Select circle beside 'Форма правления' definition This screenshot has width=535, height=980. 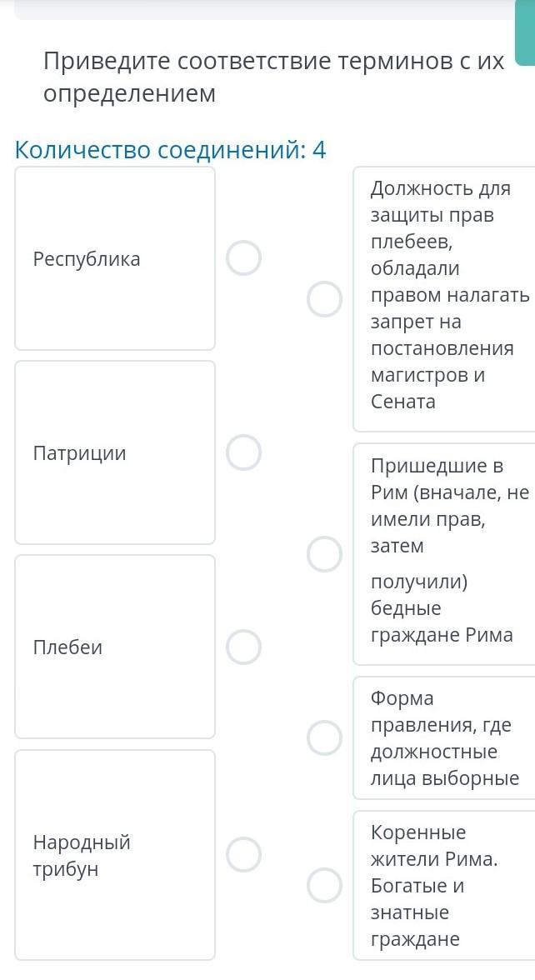tap(324, 737)
